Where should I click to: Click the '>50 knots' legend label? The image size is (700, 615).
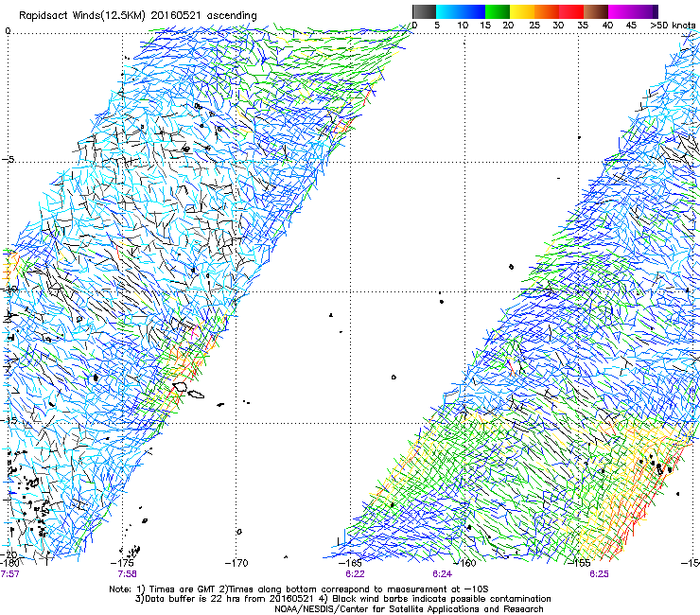(673, 25)
